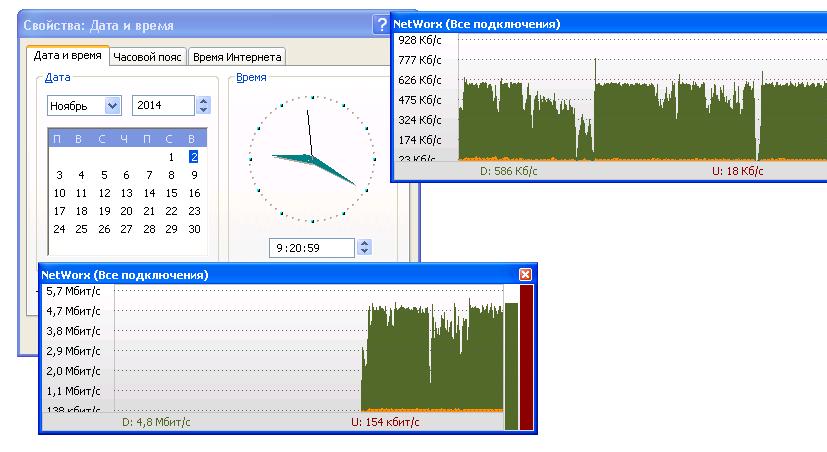This screenshot has width=827, height=452.
Task: Select day 13 in calendar
Action: point(127,193)
